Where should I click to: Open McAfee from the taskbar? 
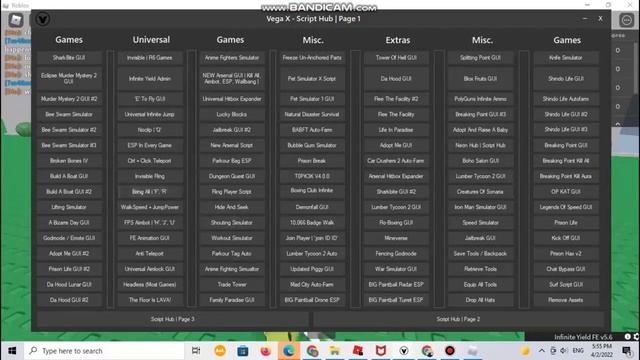point(381,351)
